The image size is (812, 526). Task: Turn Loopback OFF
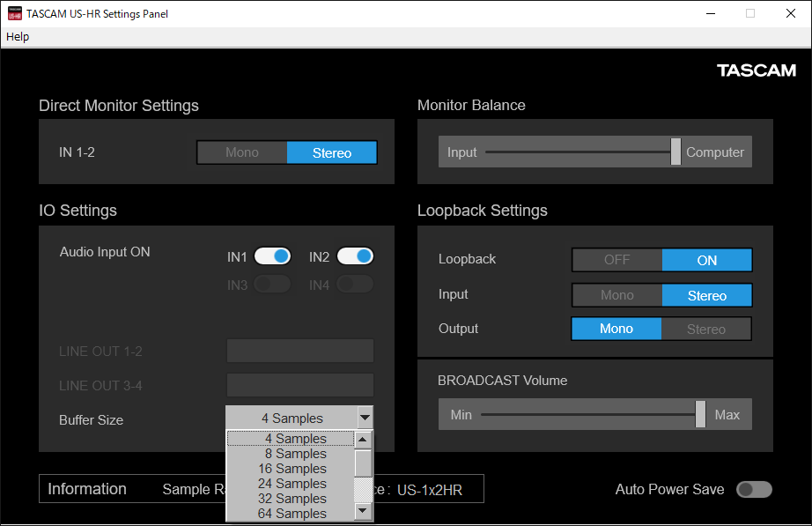[616, 260]
